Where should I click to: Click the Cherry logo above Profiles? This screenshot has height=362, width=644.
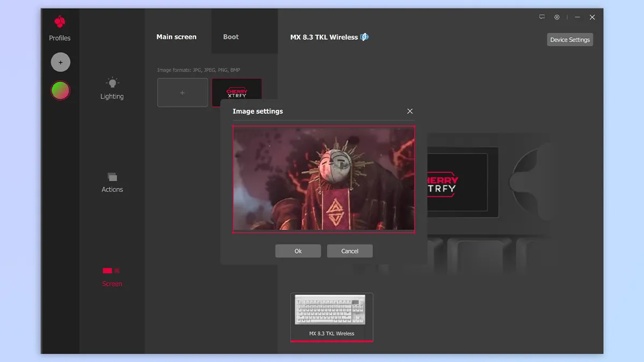pyautogui.click(x=60, y=22)
